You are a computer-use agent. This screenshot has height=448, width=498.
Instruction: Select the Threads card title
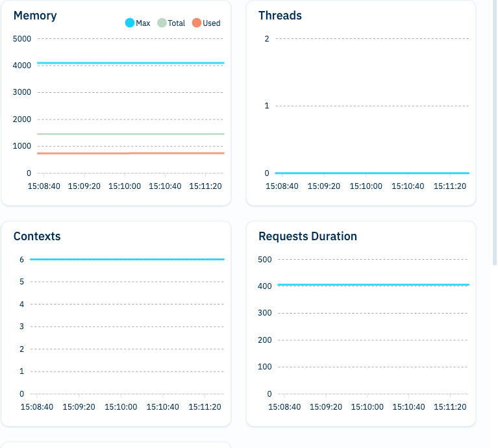tap(280, 16)
